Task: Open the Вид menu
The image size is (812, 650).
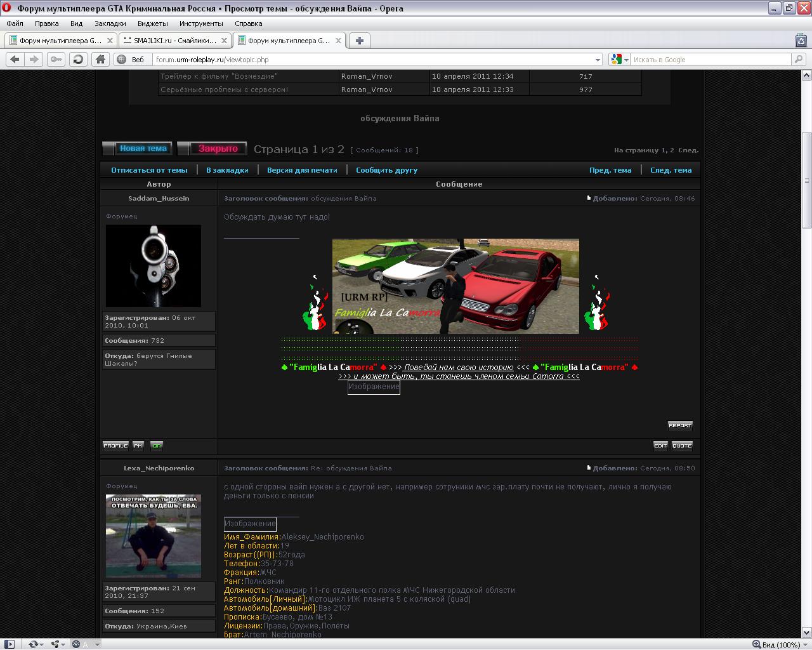Action: [76, 23]
